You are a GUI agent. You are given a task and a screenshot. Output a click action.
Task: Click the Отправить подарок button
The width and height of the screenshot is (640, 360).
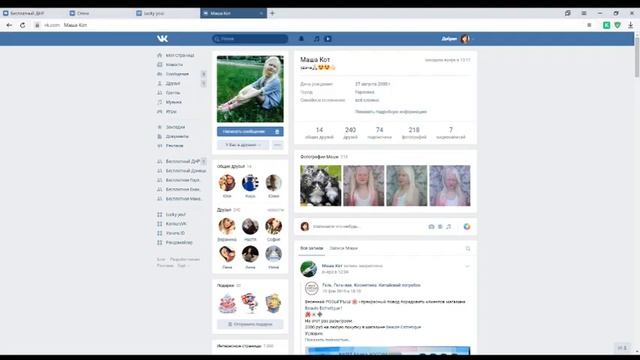pyautogui.click(x=250, y=324)
